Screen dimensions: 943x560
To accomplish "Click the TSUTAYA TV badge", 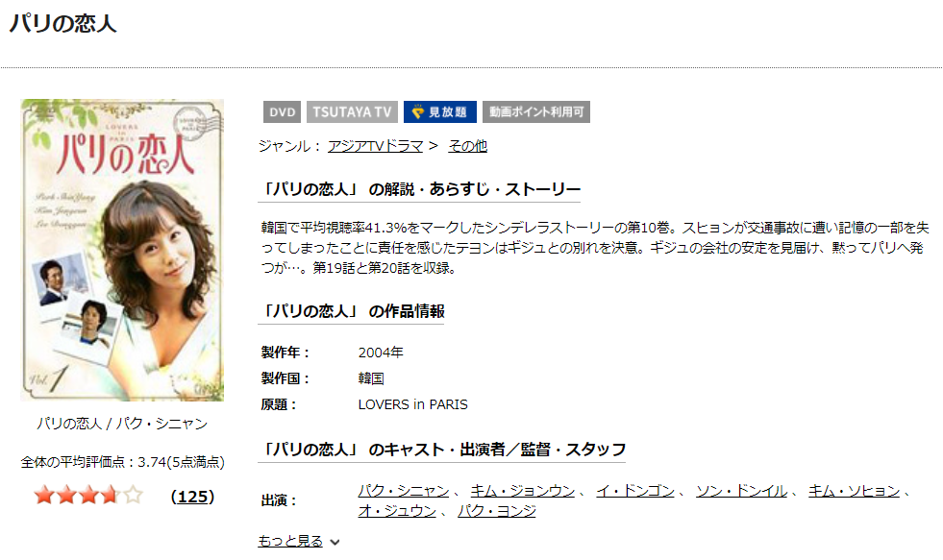I will point(352,111).
